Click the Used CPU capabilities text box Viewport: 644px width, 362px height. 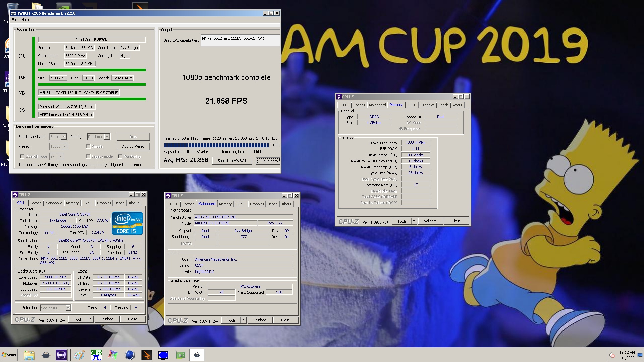(240, 41)
